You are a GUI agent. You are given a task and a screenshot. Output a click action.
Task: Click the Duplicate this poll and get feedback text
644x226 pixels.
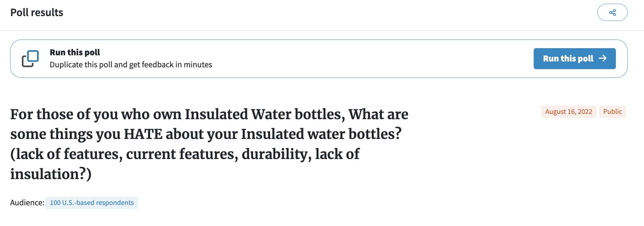coord(131,65)
